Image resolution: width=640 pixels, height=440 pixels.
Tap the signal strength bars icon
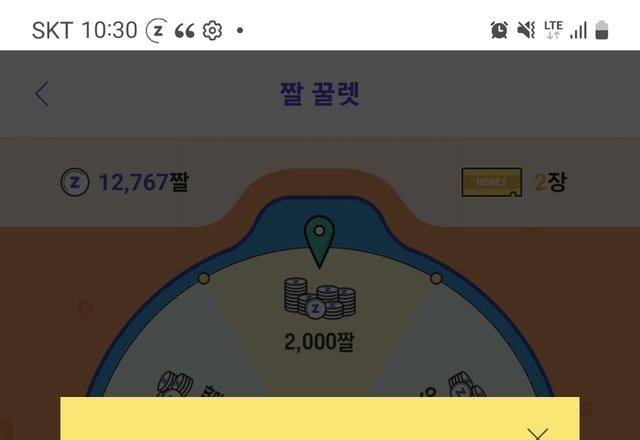click(x=578, y=30)
